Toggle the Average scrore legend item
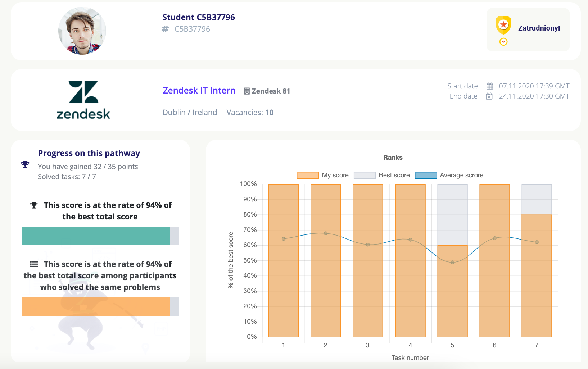This screenshot has height=369, width=588. pyautogui.click(x=449, y=175)
